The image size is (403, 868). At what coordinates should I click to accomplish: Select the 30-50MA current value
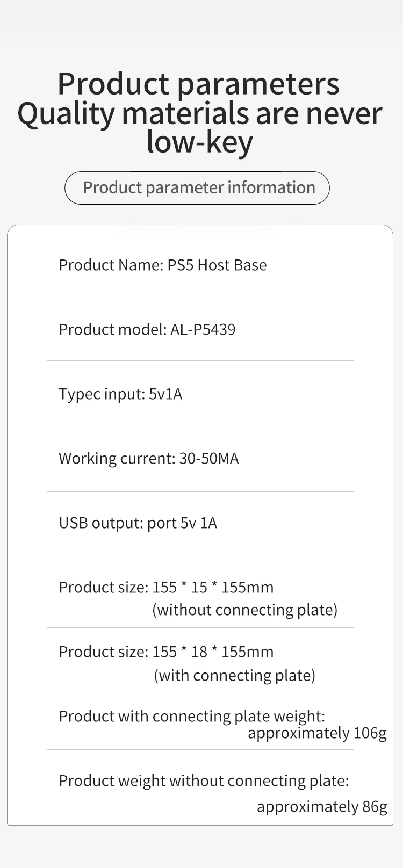(x=209, y=459)
